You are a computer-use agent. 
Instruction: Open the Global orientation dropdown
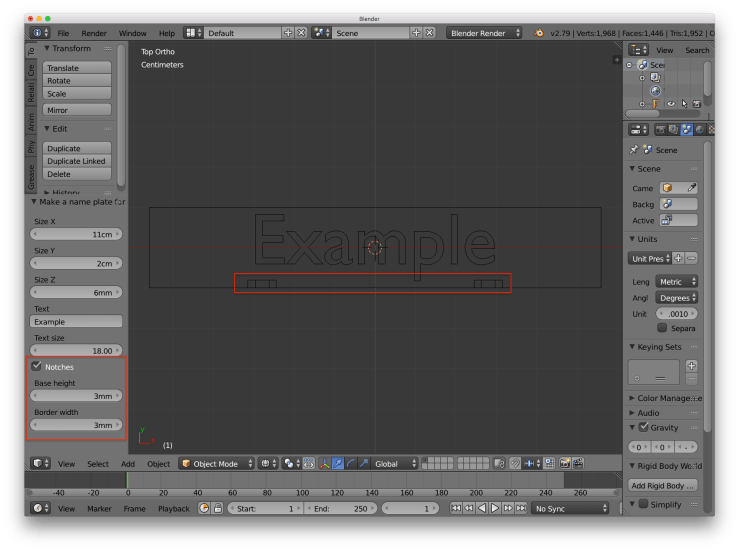pos(395,463)
